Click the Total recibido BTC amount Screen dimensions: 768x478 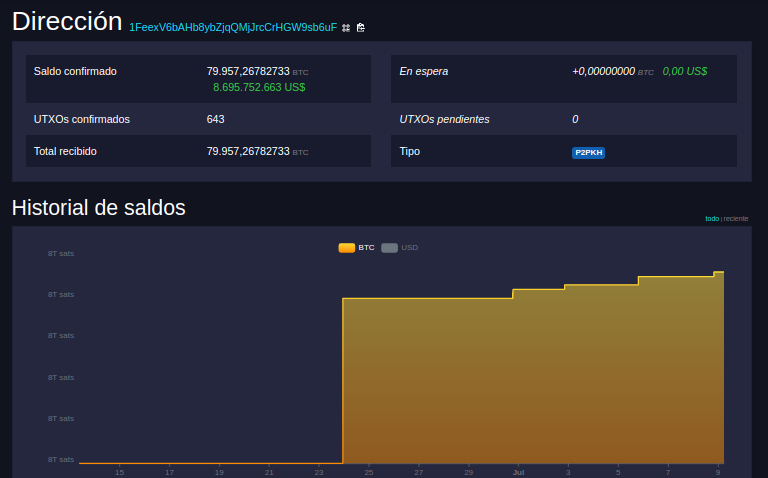[248, 151]
